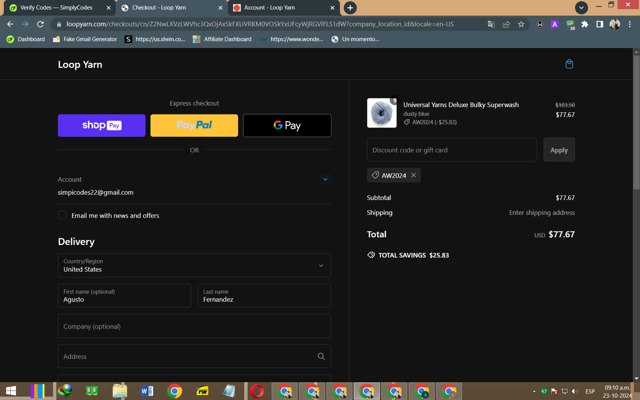Open the tab search dropdown
640x400 pixels.
pyautogui.click(x=581, y=7)
